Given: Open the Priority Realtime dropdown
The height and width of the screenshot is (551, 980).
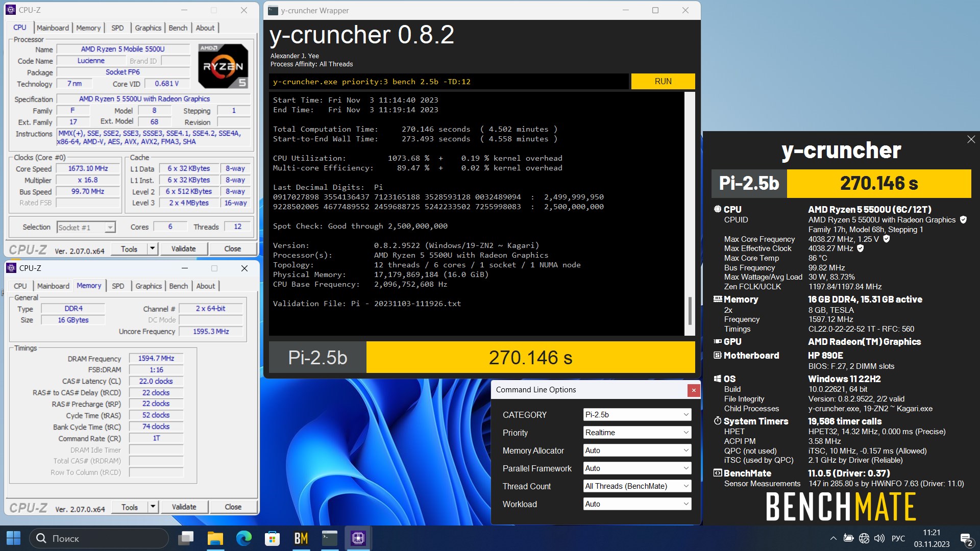Looking at the screenshot, I should [637, 433].
